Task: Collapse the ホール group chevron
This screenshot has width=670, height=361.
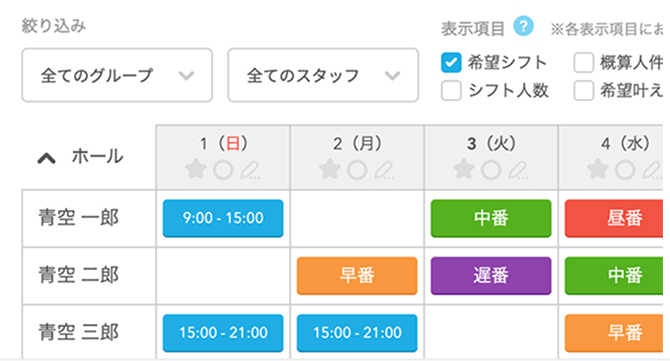Action: click(x=47, y=158)
